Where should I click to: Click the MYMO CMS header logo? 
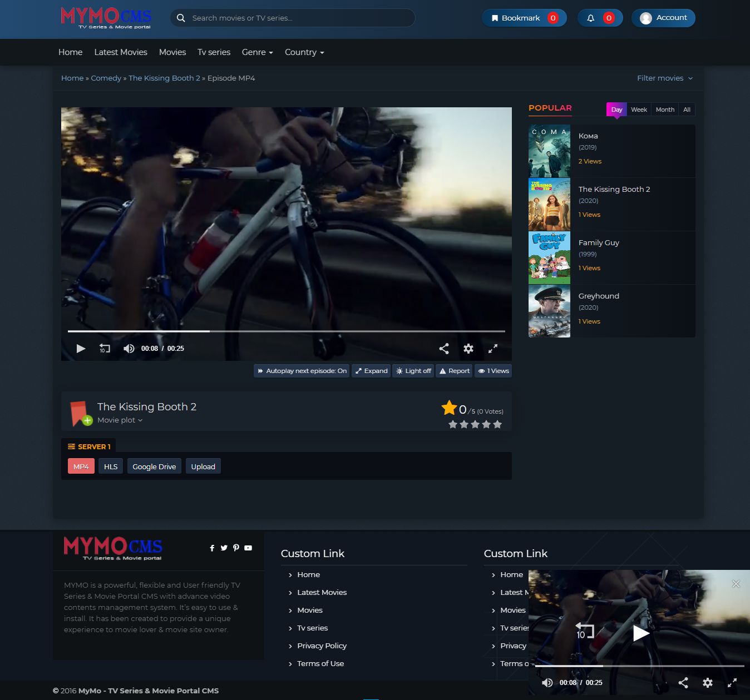(x=106, y=18)
